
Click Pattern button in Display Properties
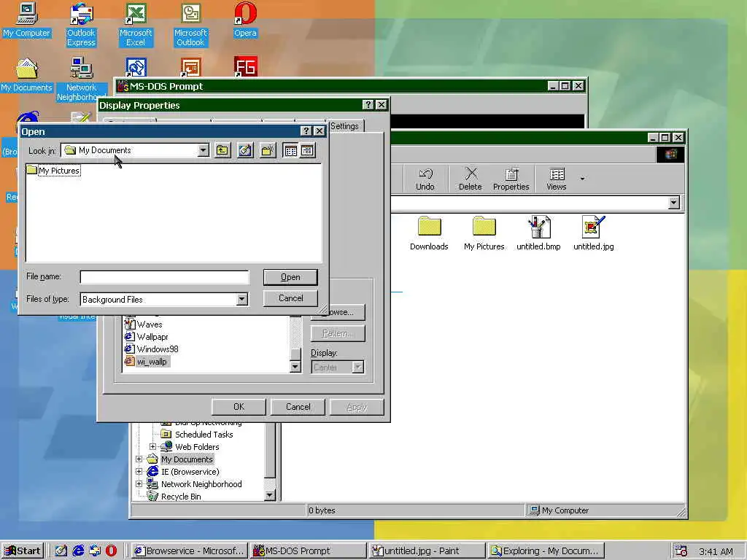[338, 333]
